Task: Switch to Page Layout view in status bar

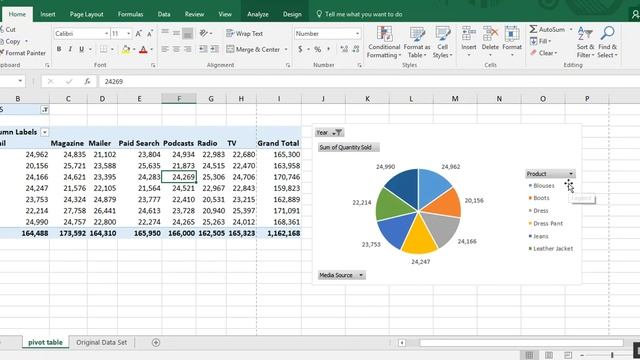Action: click(549, 355)
